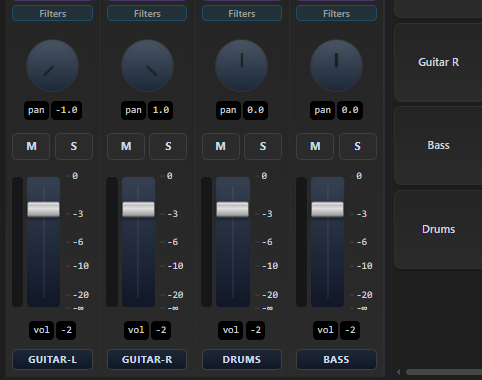Screen dimensions: 482x380
Task: Click the -20 mark on DRUMS fader scale
Action: [x=270, y=295]
